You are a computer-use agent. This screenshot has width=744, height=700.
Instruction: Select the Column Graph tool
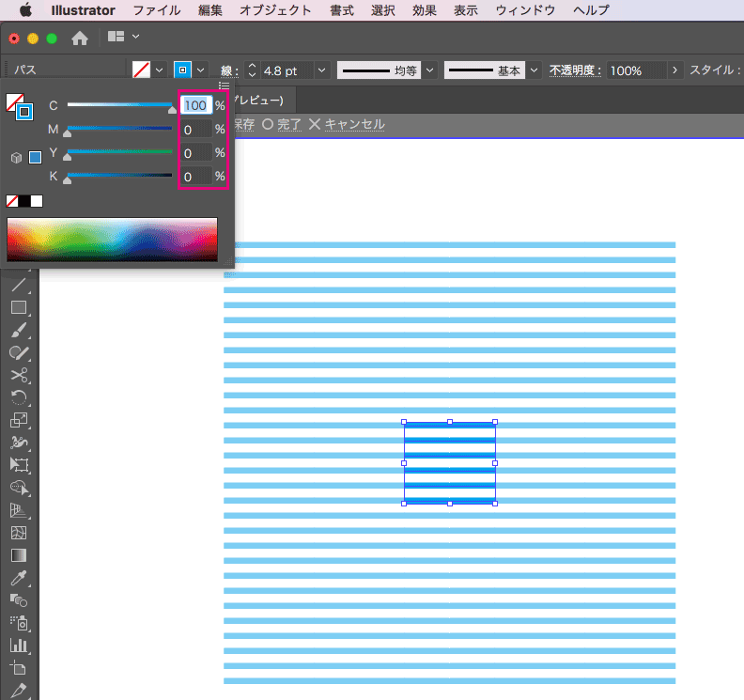pos(19,646)
